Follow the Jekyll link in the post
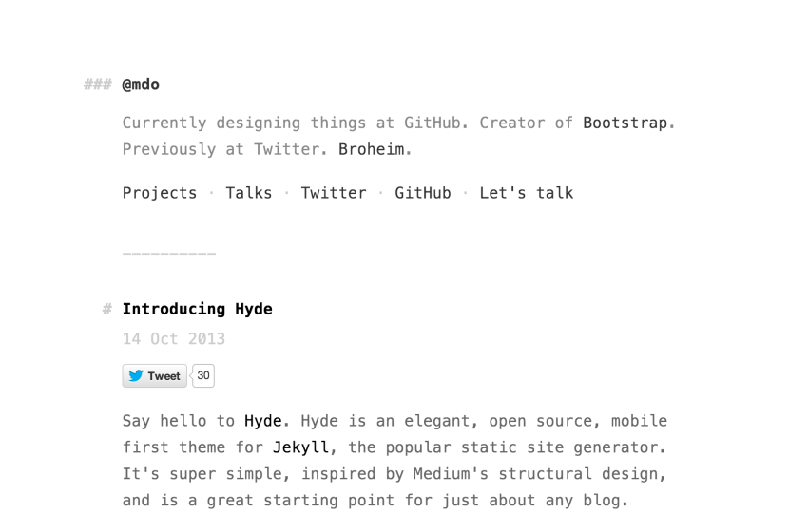Screen dimensions: 789x532 [x=296, y=446]
